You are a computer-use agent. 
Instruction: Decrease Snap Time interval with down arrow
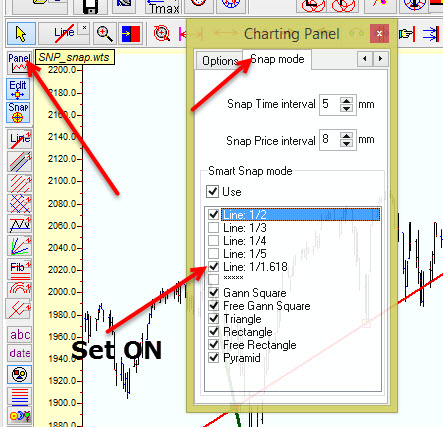tap(347, 108)
